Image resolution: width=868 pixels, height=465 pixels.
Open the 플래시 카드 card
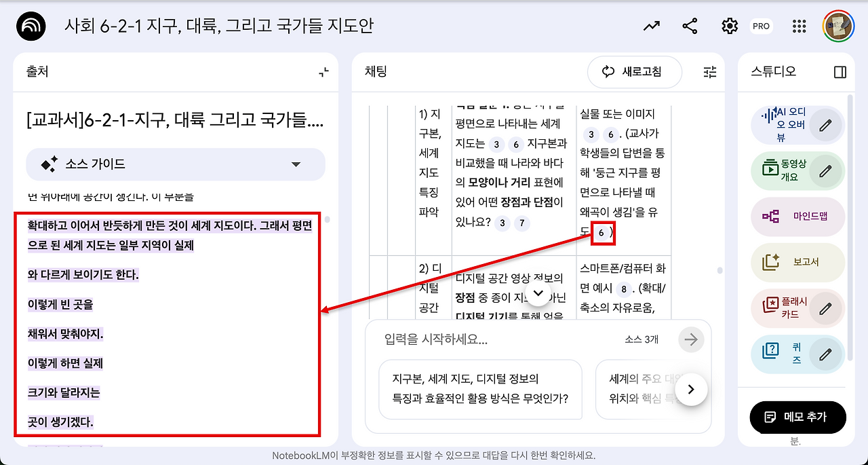[798, 308]
